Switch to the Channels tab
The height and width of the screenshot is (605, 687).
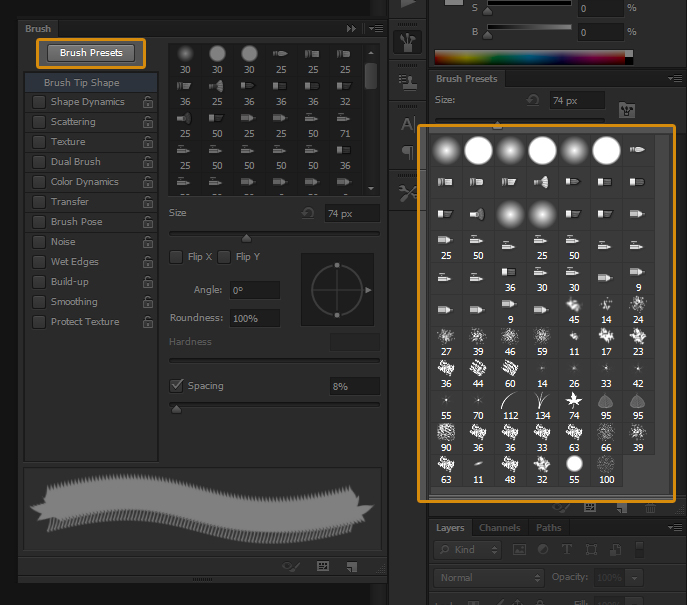499,527
